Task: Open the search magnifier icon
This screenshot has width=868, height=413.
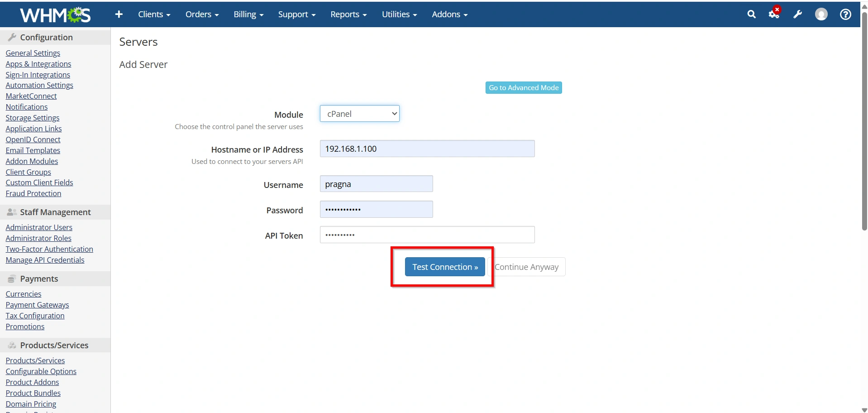Action: 751,14
